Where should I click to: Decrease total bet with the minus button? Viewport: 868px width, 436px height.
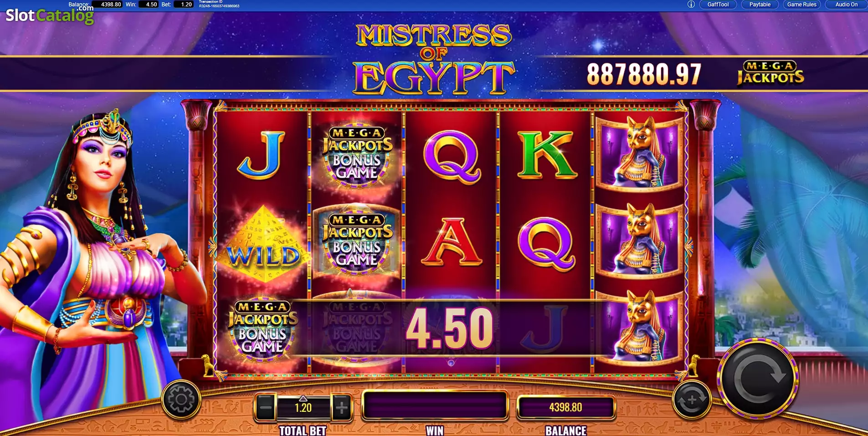[x=266, y=407]
